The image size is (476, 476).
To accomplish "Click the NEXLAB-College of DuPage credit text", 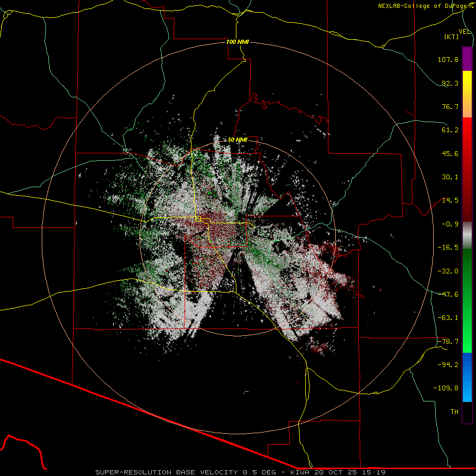I will [425, 6].
